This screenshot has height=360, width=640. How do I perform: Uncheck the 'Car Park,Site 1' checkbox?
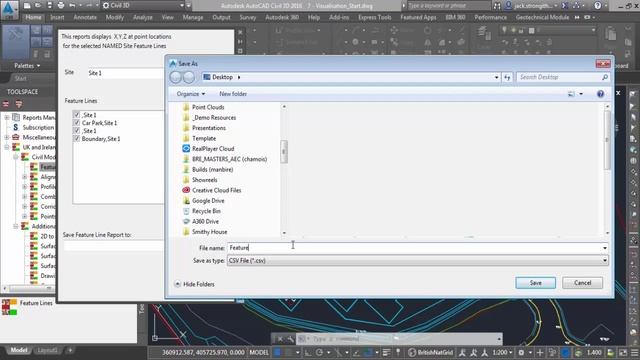pyautogui.click(x=76, y=122)
